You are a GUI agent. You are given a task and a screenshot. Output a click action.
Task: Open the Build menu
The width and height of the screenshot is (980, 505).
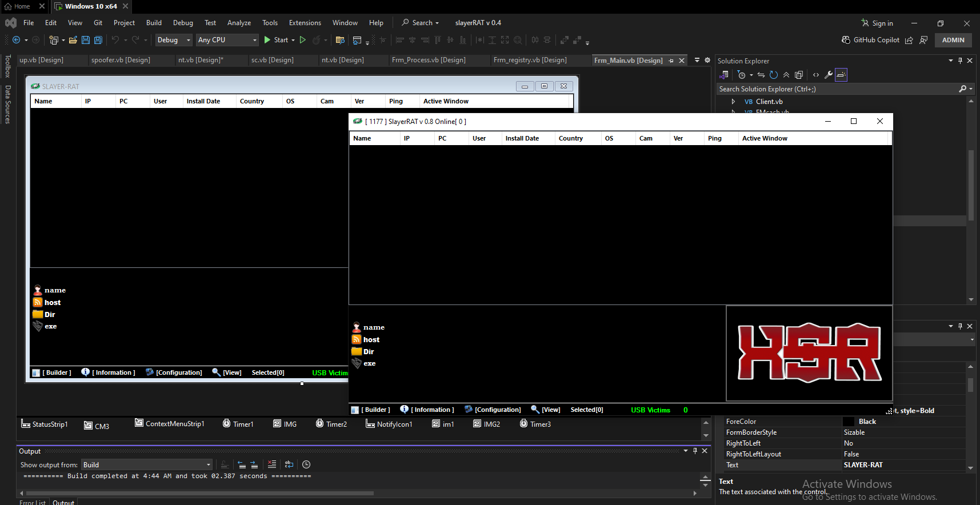(x=154, y=23)
